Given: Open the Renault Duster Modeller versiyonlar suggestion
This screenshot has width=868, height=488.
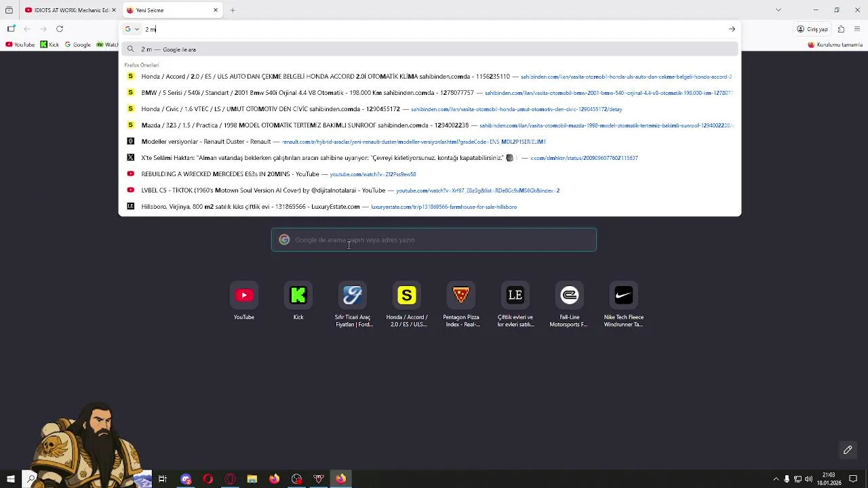Looking at the screenshot, I should pyautogui.click(x=430, y=142).
